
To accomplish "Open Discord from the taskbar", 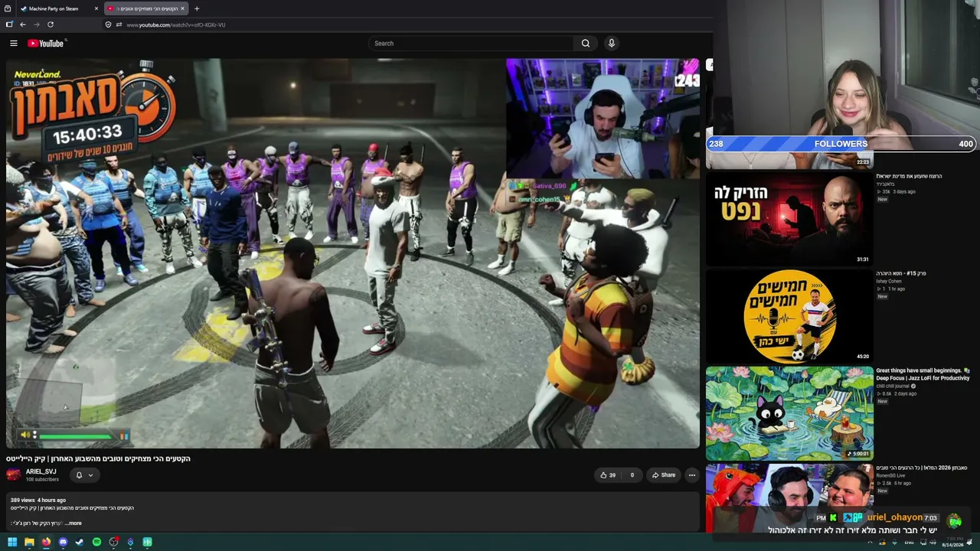I will [63, 543].
